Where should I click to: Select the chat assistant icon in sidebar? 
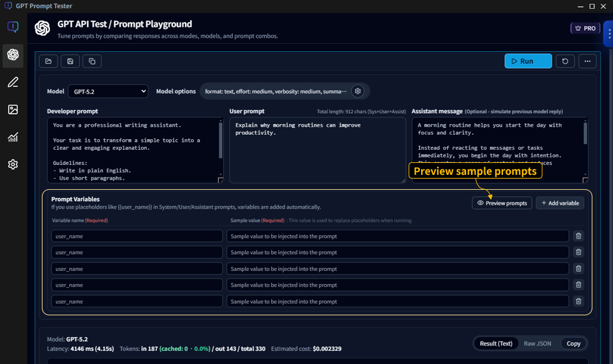(x=12, y=26)
